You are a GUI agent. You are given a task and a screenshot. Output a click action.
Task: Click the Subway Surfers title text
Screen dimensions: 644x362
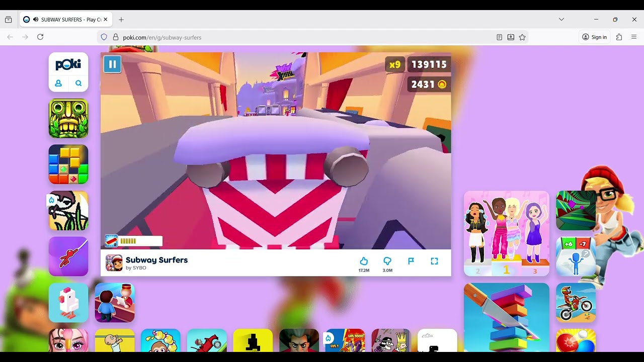pyautogui.click(x=156, y=260)
